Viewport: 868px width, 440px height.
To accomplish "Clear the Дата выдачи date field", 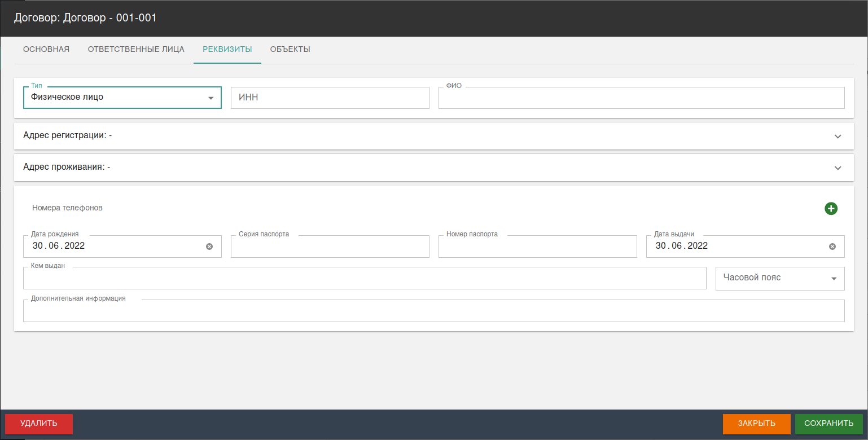I will pyautogui.click(x=832, y=247).
